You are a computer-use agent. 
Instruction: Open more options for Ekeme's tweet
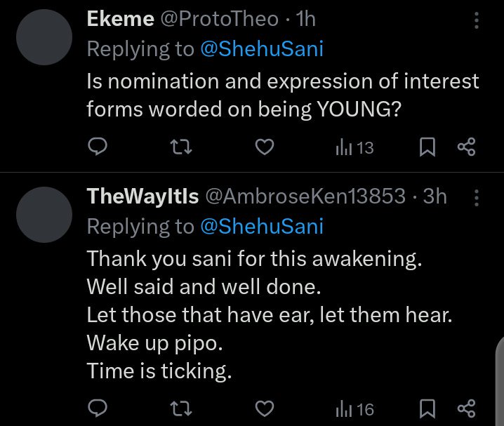pos(477,21)
